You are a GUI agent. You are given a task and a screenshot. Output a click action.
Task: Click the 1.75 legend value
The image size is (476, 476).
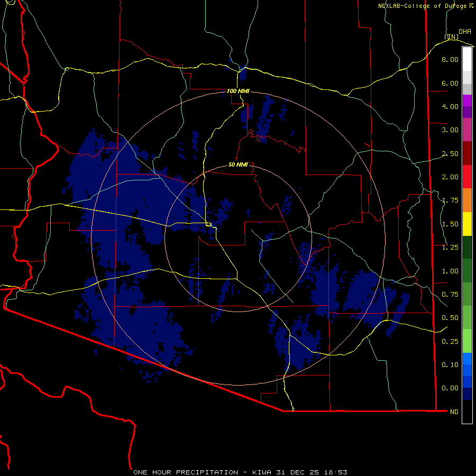pyautogui.click(x=450, y=200)
